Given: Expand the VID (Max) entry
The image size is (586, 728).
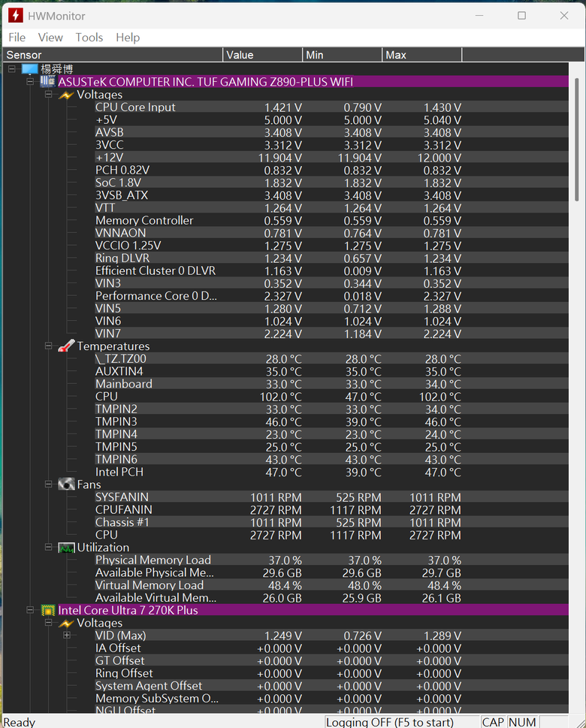Looking at the screenshot, I should (x=67, y=635).
